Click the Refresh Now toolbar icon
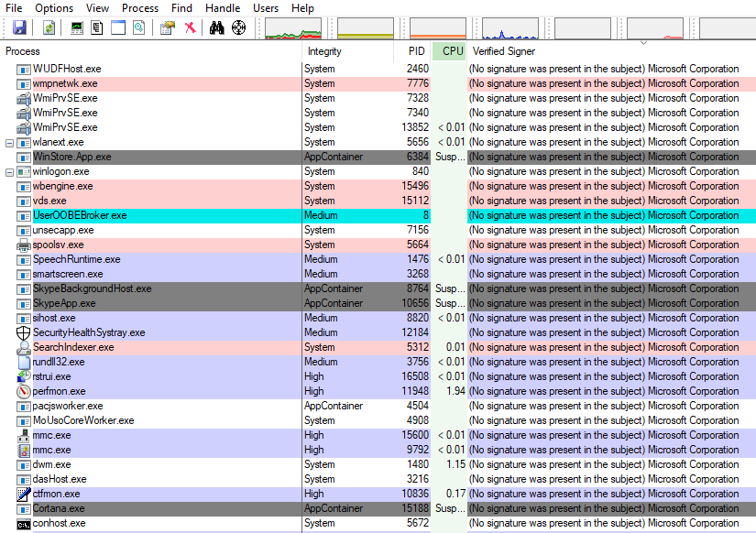 [x=49, y=27]
